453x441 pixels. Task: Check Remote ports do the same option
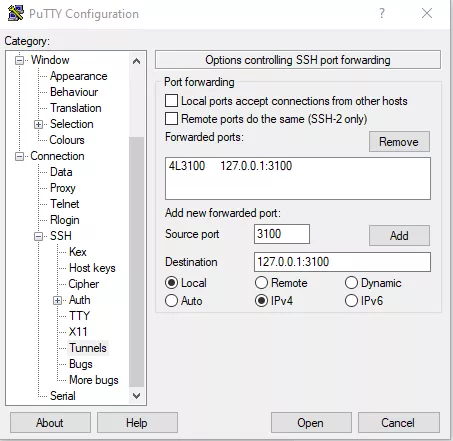coord(172,119)
